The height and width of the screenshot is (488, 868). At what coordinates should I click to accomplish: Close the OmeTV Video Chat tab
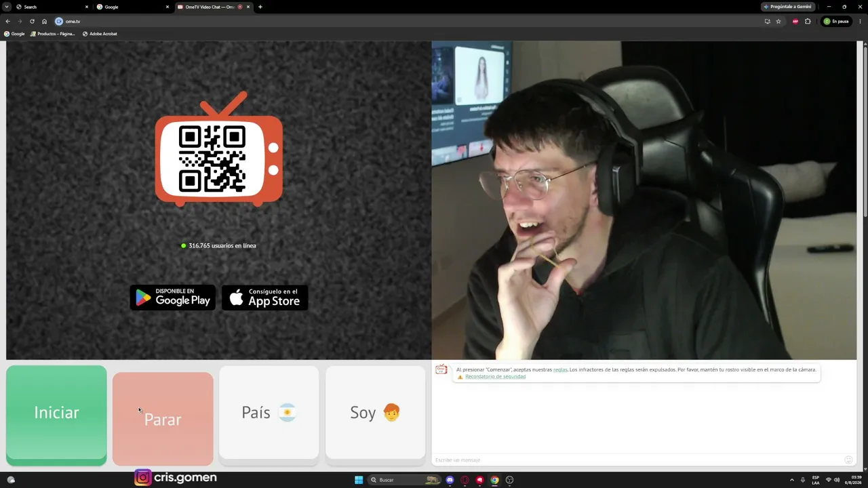click(248, 7)
